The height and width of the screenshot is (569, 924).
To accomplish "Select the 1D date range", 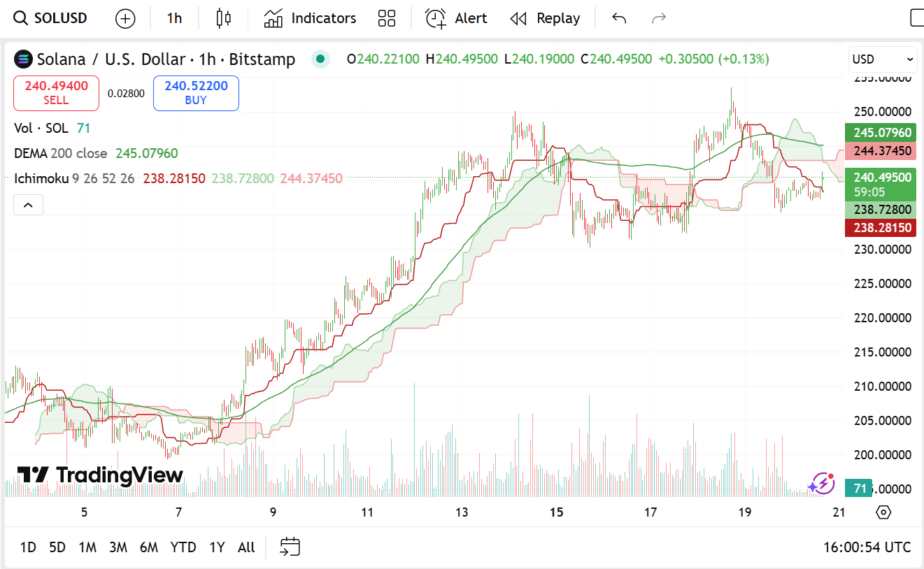I will tap(28, 547).
